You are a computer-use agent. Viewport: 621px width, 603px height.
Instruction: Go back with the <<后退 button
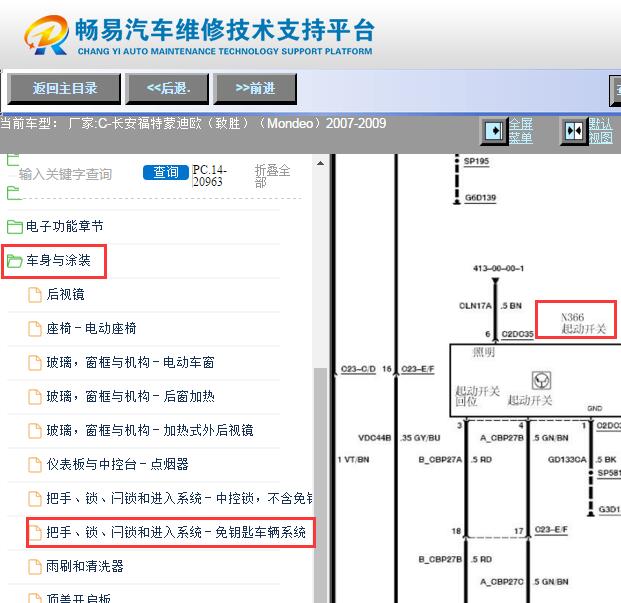tap(167, 88)
